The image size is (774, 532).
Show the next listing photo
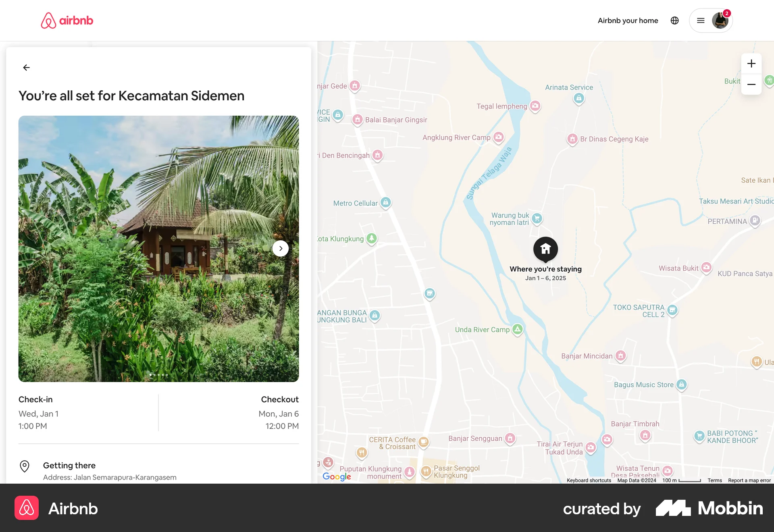click(281, 248)
